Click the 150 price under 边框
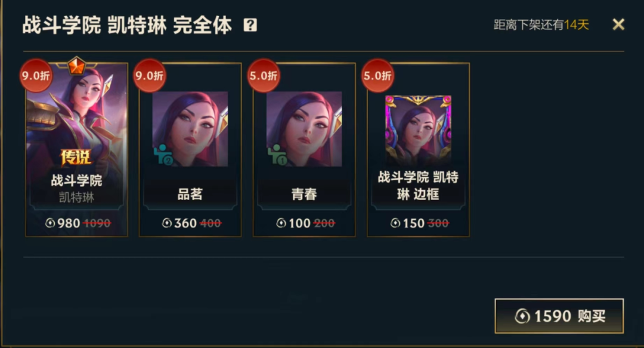The width and height of the screenshot is (644, 348). click(413, 223)
